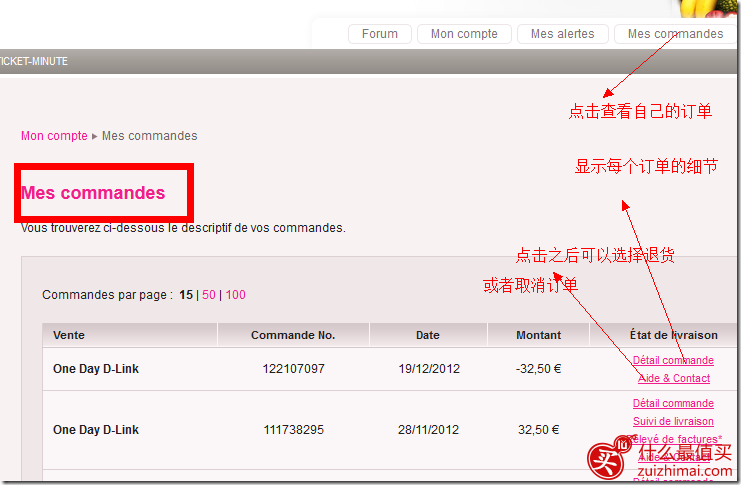Click the amount 32,50 € of order 111738295

(538, 430)
